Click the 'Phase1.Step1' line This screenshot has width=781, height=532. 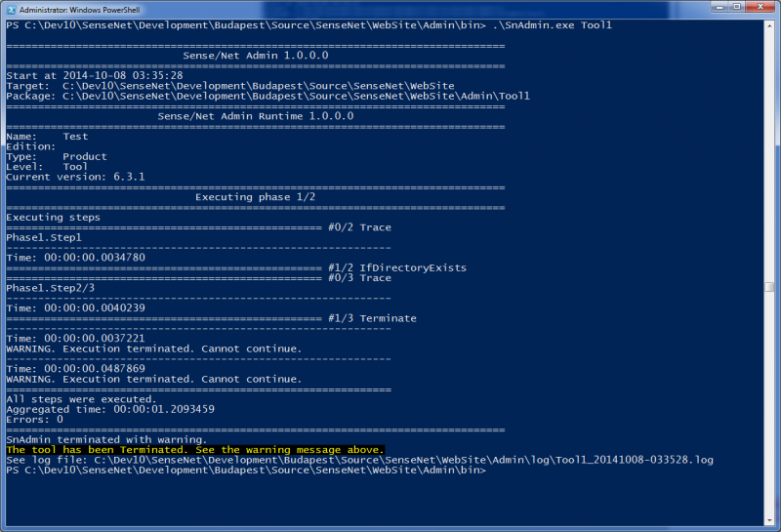click(x=44, y=237)
